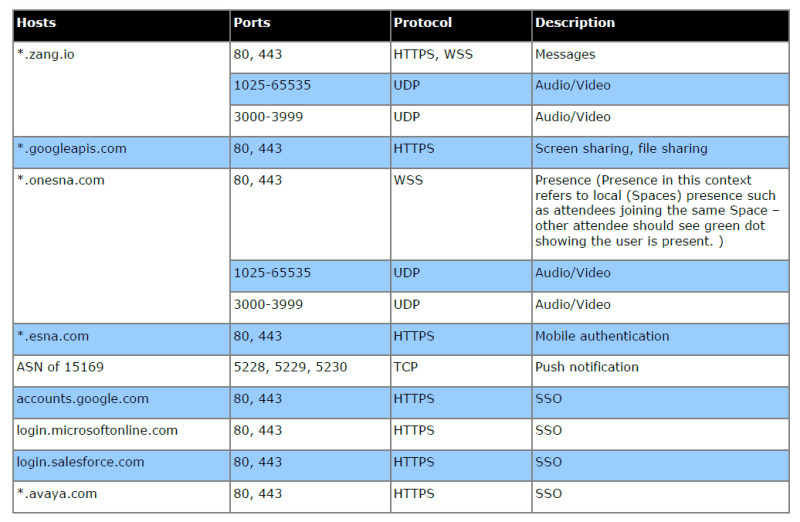This screenshot has height=522, width=800.
Task: Click the Protocol column header
Action: (x=461, y=25)
